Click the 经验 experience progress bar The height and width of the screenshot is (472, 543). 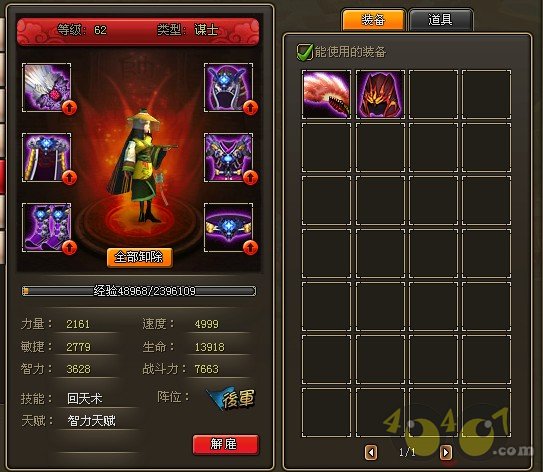(139, 291)
